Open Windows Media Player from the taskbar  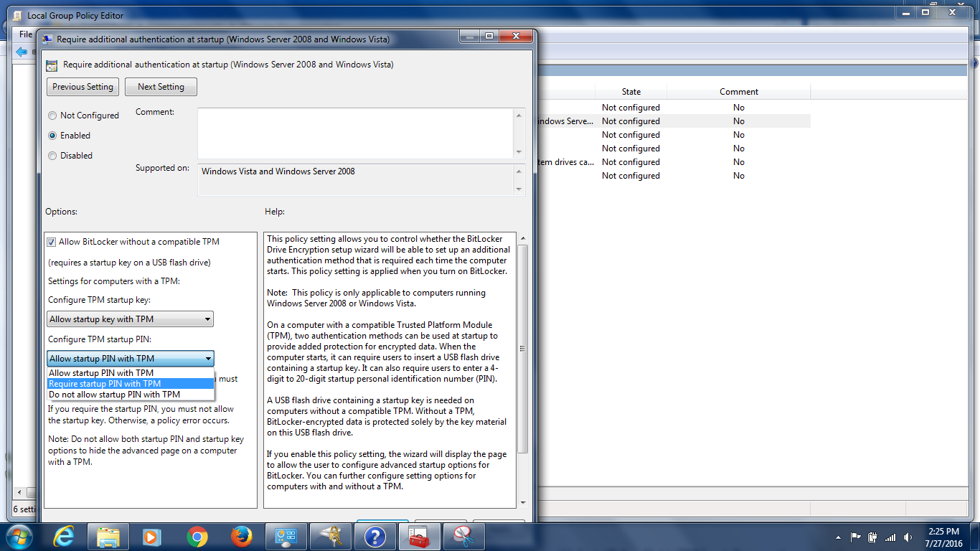(x=152, y=536)
